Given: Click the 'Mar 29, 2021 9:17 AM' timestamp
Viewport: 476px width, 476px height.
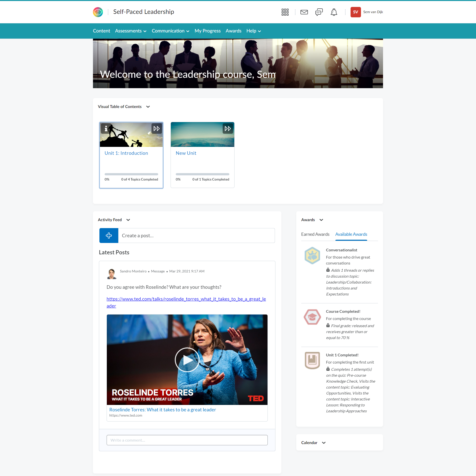Looking at the screenshot, I should click(187, 271).
